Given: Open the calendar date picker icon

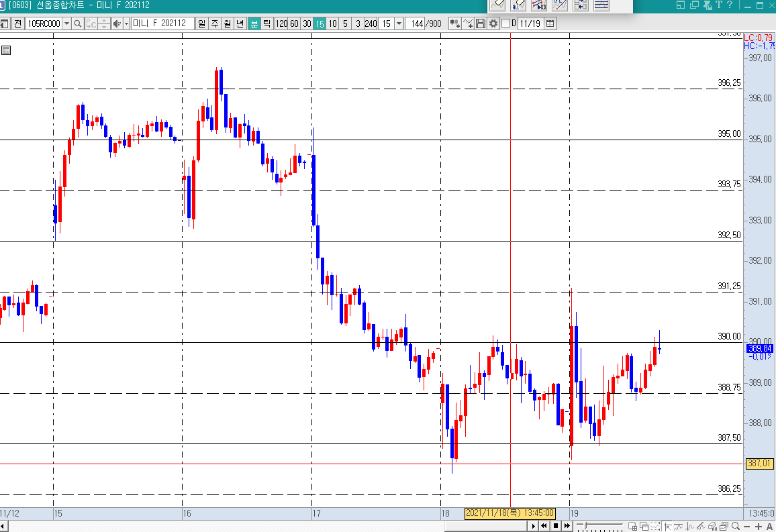Looking at the screenshot, I should pos(550,23).
